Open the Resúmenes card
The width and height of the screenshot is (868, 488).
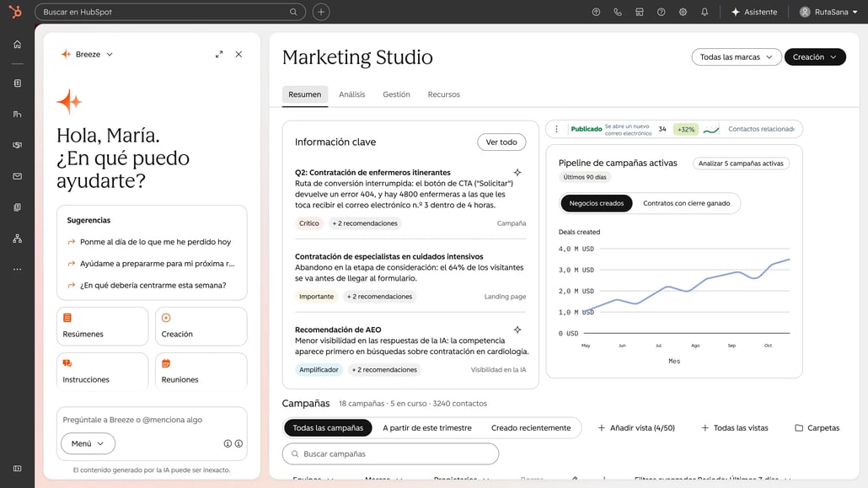click(x=103, y=326)
